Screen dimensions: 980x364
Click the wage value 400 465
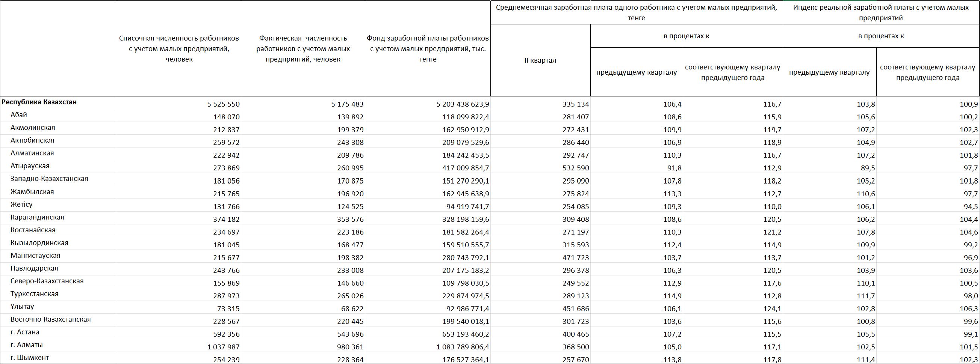pos(576,334)
